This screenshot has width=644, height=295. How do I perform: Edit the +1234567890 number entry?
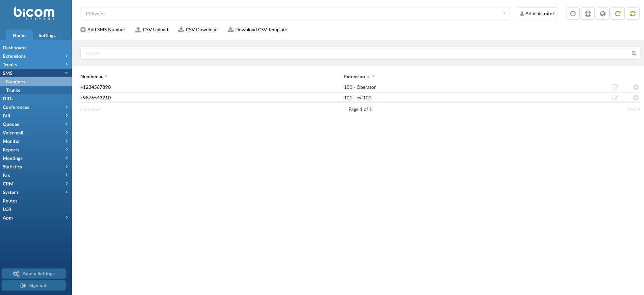pos(615,87)
